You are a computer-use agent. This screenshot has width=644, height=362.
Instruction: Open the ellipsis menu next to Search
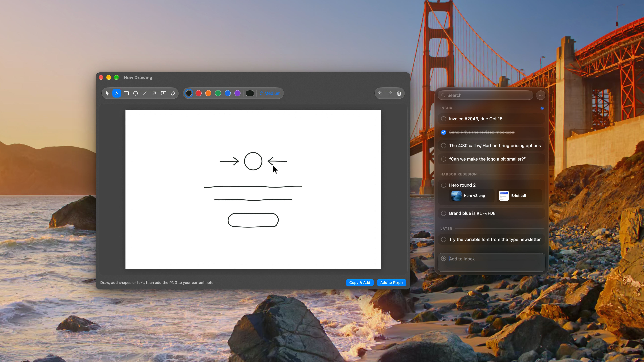pos(541,95)
